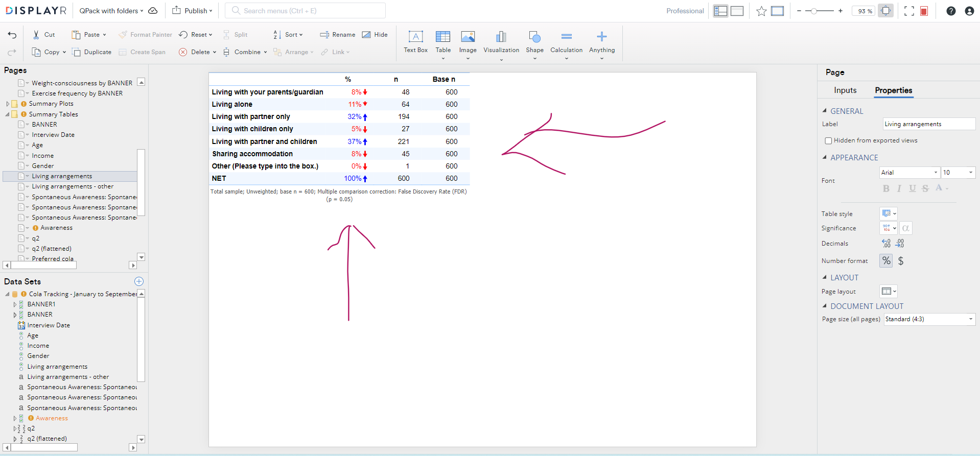Switch to the pages-and-panels view layout
Image resolution: width=980 pixels, height=456 pixels.
(720, 11)
